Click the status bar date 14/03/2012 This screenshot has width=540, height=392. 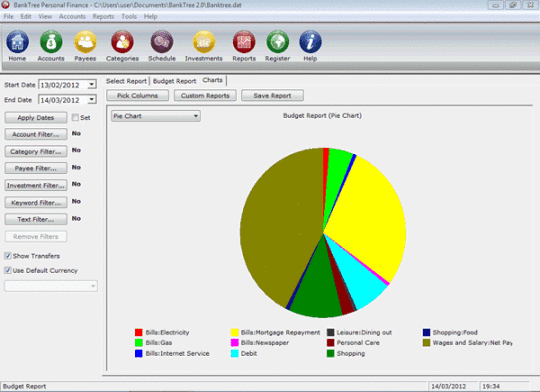coord(448,386)
